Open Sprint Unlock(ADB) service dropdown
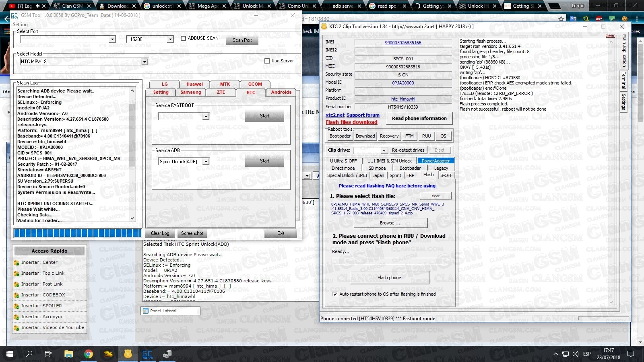644x362 pixels. click(206, 162)
